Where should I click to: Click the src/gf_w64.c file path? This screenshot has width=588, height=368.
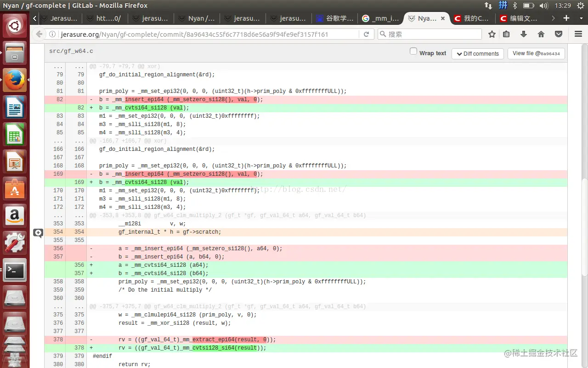[x=71, y=51]
